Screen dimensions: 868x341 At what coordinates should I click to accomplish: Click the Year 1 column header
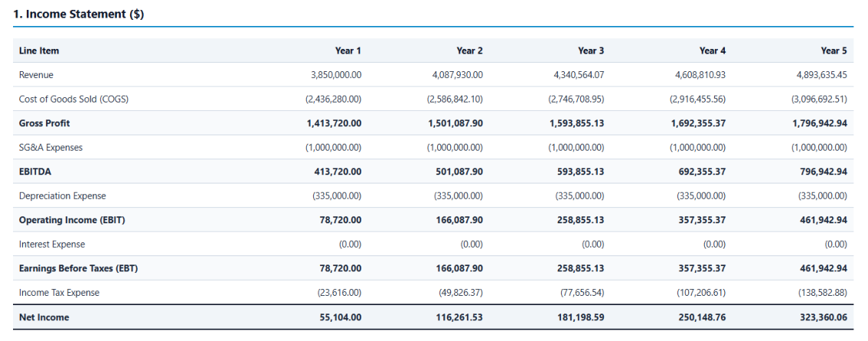(x=348, y=51)
